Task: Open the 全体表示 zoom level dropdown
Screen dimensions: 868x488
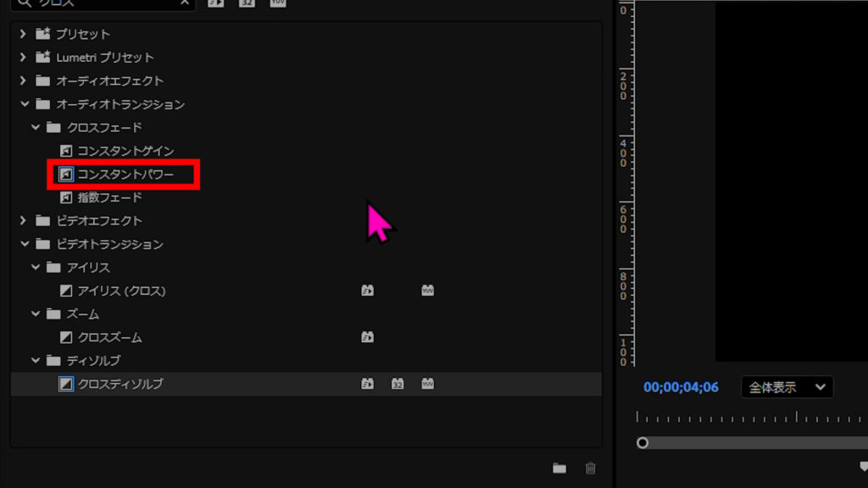Action: pyautogui.click(x=787, y=387)
